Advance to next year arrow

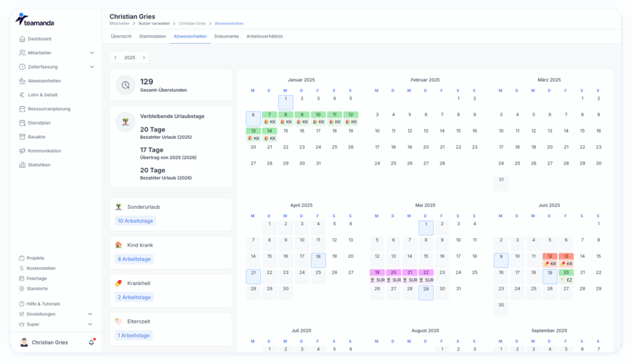coord(144,57)
